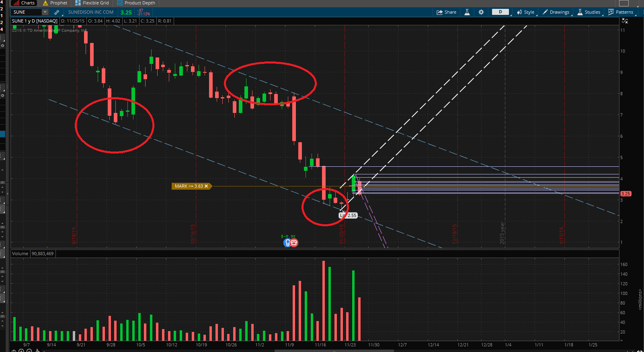The height and width of the screenshot is (352, 644).
Task: Open the Flexible Grid tab
Action: [x=92, y=3]
